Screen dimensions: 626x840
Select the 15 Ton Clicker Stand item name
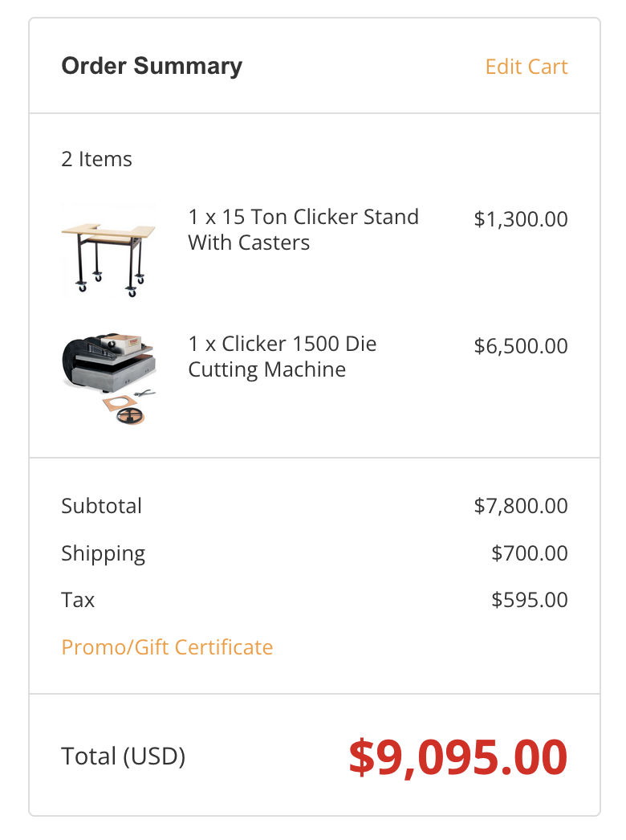tap(303, 230)
